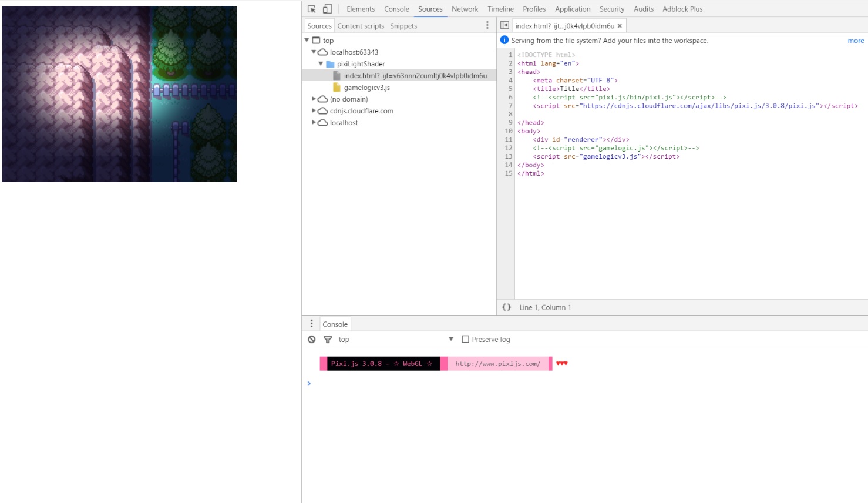
Task: Select the Content scripts navigator tab
Action: (361, 26)
